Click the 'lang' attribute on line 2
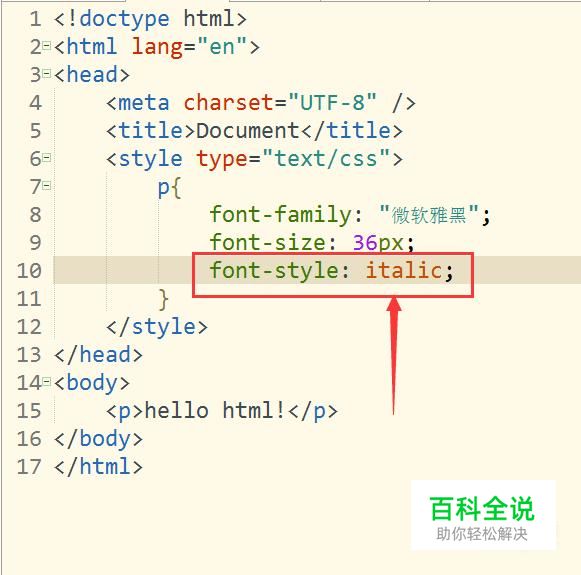 point(157,47)
